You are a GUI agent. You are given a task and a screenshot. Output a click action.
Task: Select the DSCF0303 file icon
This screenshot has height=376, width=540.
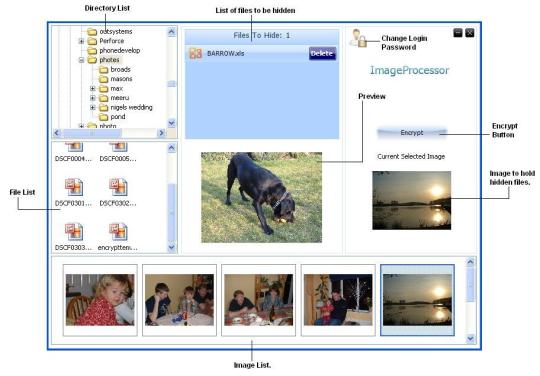74,232
